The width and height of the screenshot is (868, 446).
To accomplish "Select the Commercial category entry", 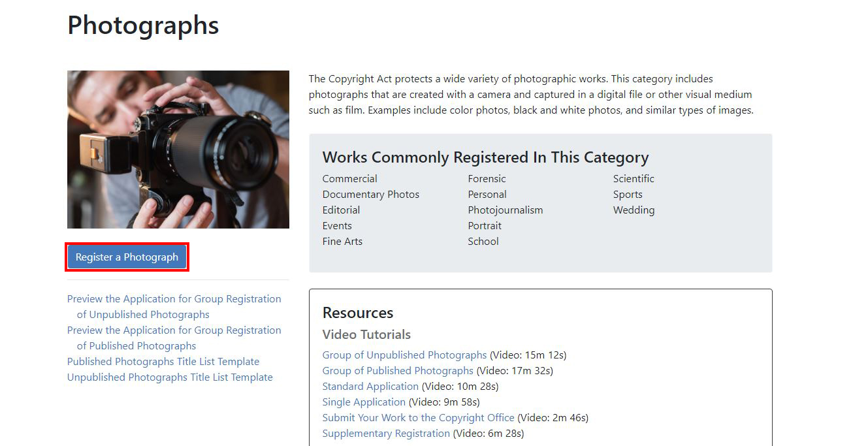I will tap(349, 178).
